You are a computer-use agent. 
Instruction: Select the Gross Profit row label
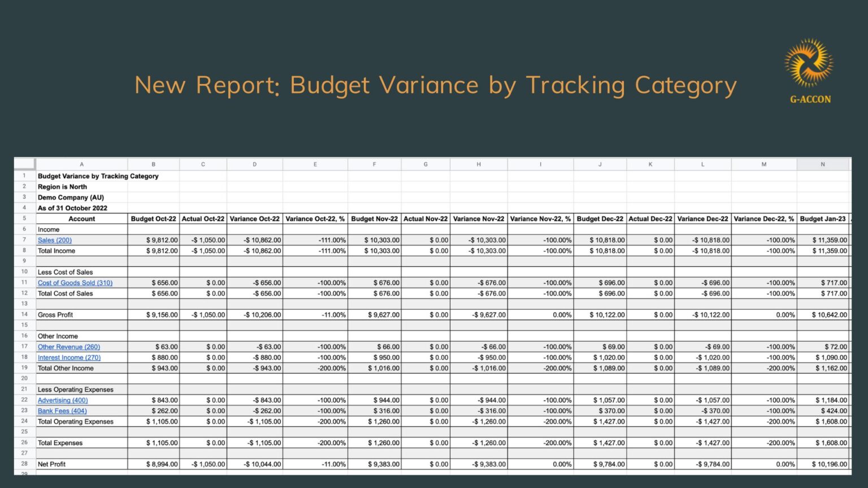(x=55, y=315)
